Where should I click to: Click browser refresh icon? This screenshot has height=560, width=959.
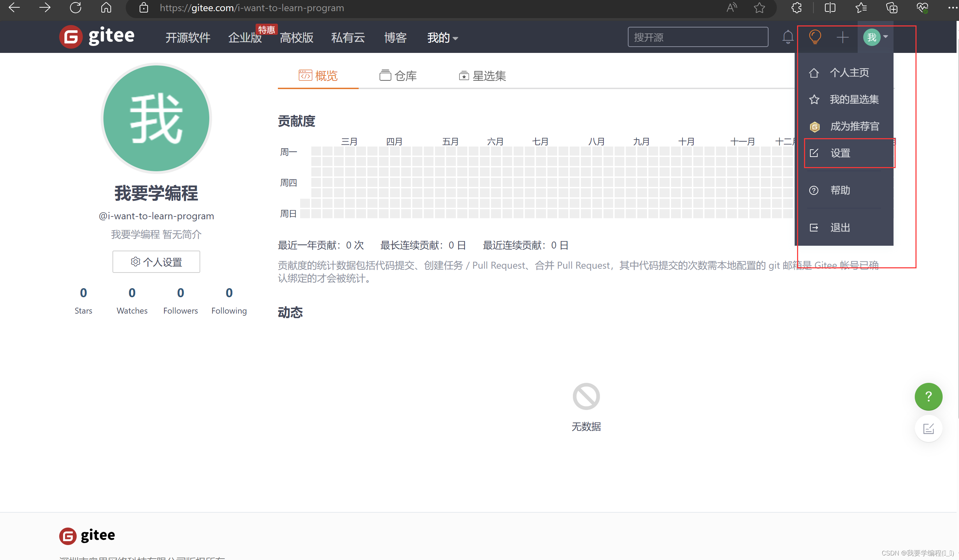pyautogui.click(x=75, y=8)
